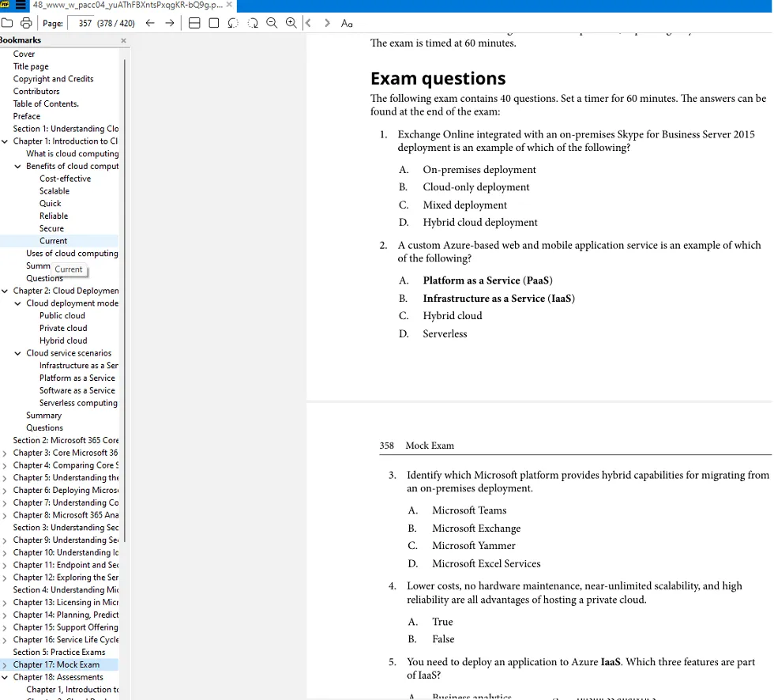Click the Open file folder icon
774x700 pixels.
click(9, 23)
